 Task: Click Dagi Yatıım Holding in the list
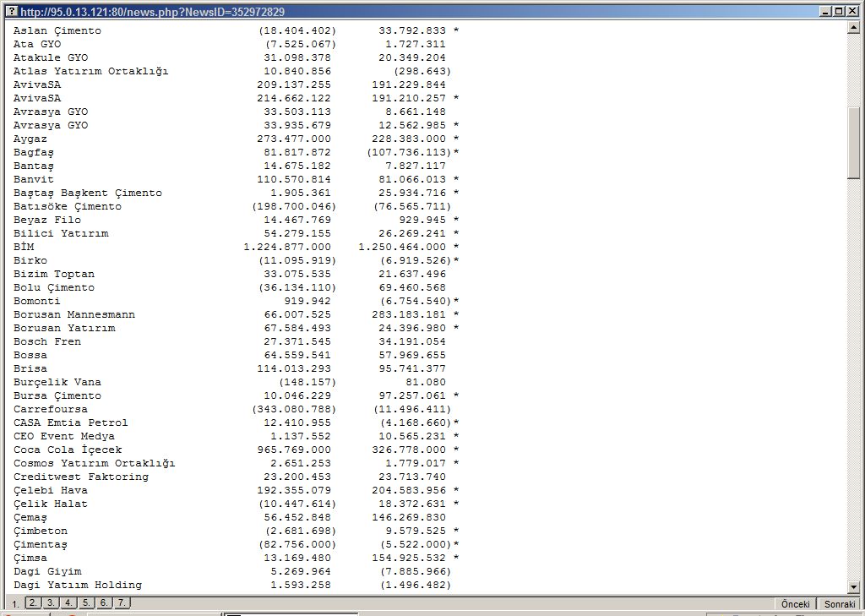point(78,585)
